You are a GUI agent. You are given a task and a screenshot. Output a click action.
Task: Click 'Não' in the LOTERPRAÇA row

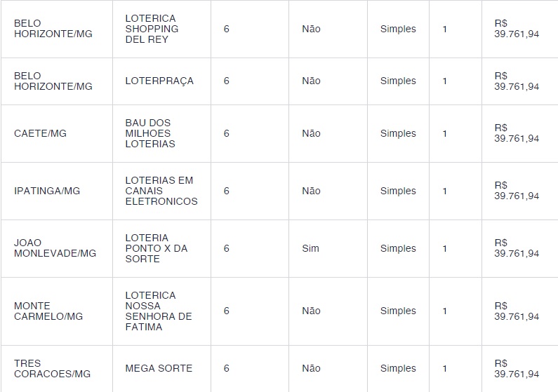pyautogui.click(x=311, y=81)
